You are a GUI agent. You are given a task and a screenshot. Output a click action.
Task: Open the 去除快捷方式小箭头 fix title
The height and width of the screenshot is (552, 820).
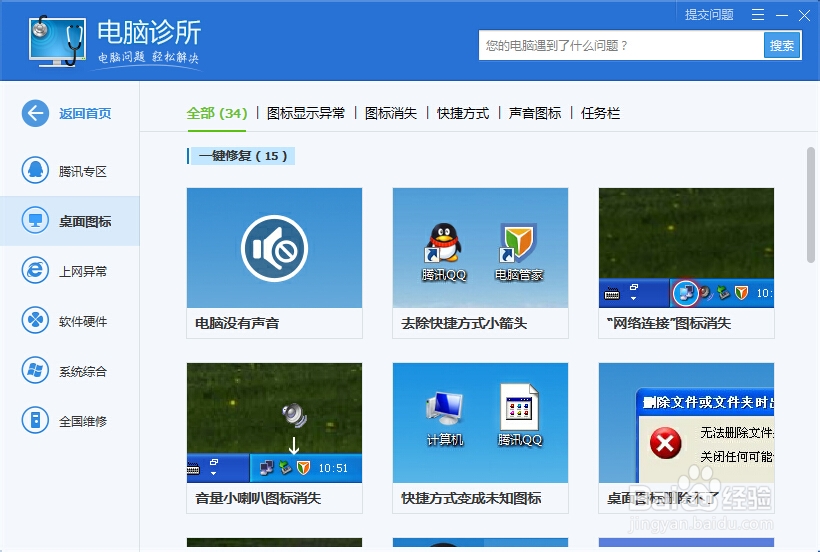pos(464,323)
